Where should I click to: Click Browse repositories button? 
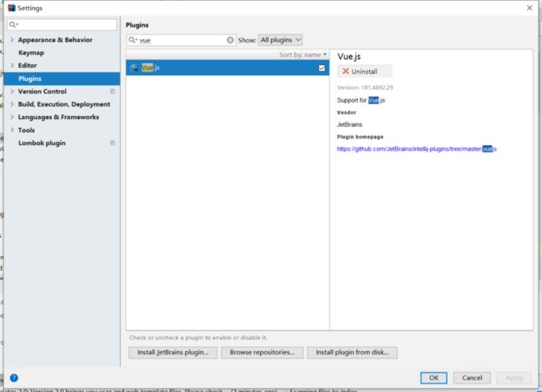click(262, 353)
